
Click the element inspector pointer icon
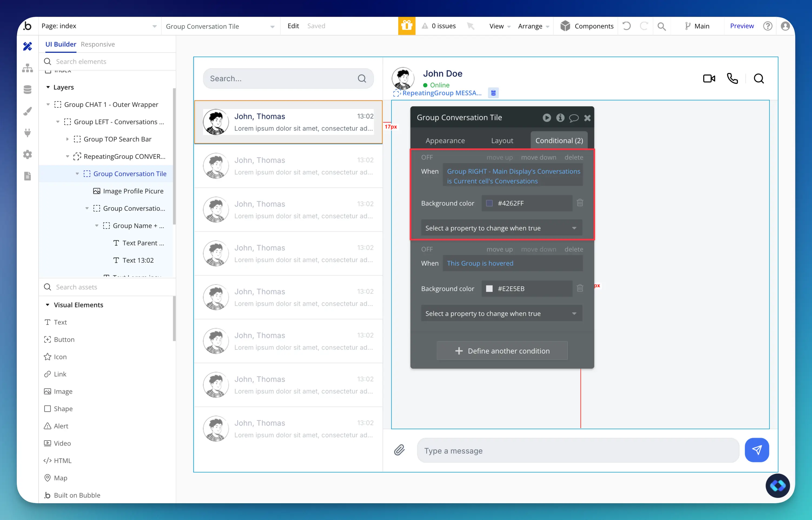470,26
